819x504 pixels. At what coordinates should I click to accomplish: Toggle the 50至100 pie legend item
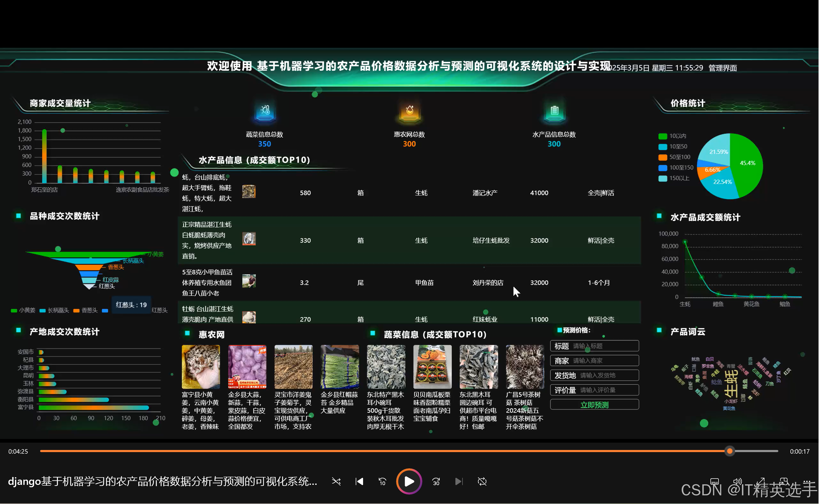click(674, 157)
